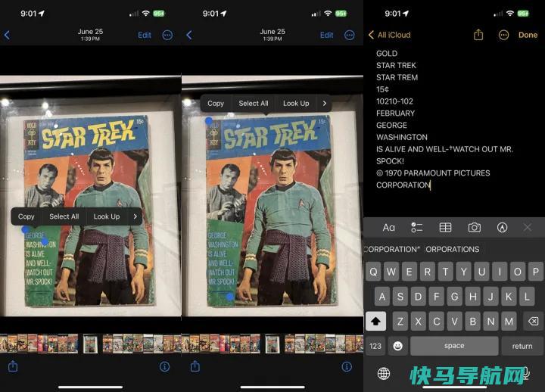Tap the backspace delete key

tap(533, 321)
